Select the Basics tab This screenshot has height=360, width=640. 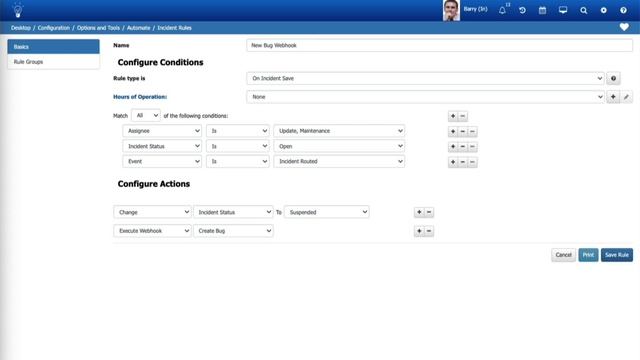(x=53, y=47)
